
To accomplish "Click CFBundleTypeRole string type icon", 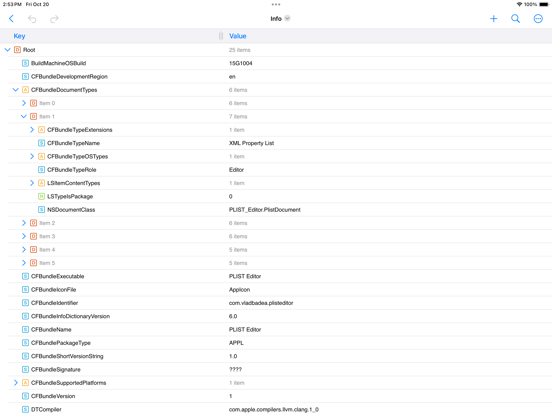I will pos(42,170).
